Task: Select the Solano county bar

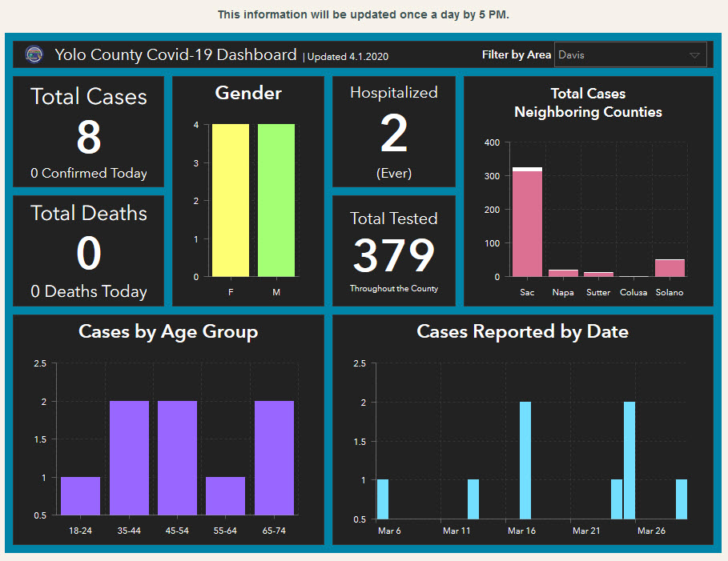Action: tap(670, 268)
